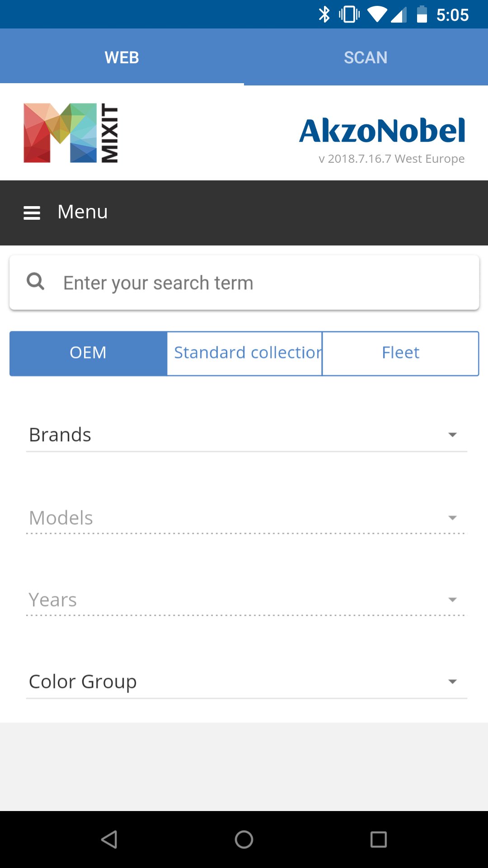Focus the search term input field

pos(262,283)
